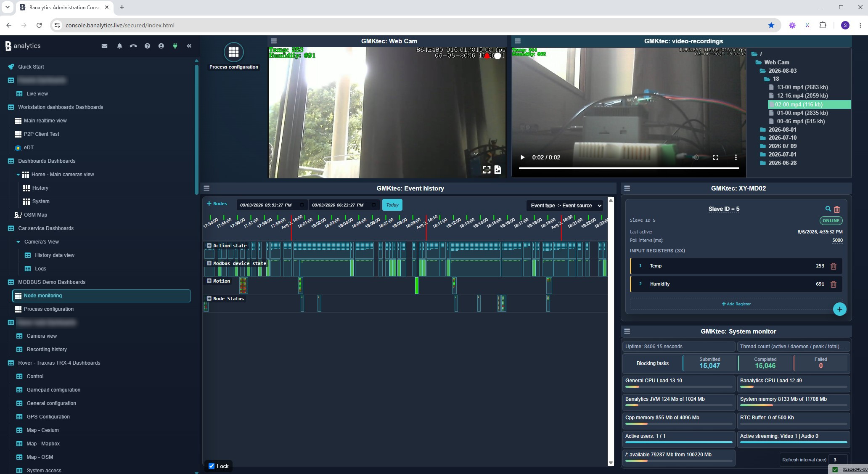Select the Node monitoring sidebar item

point(101,296)
